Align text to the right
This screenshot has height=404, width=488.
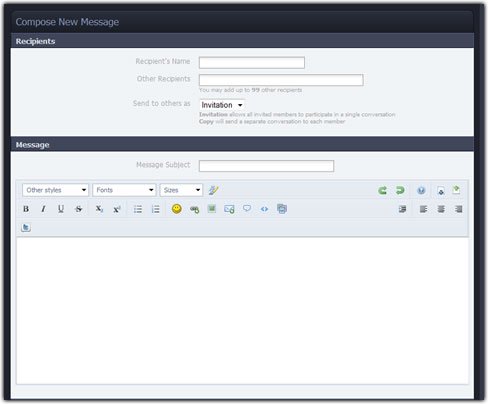(x=459, y=209)
